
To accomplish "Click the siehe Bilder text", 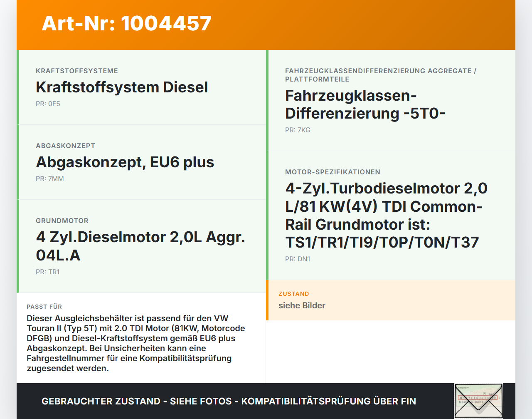I will point(302,305).
